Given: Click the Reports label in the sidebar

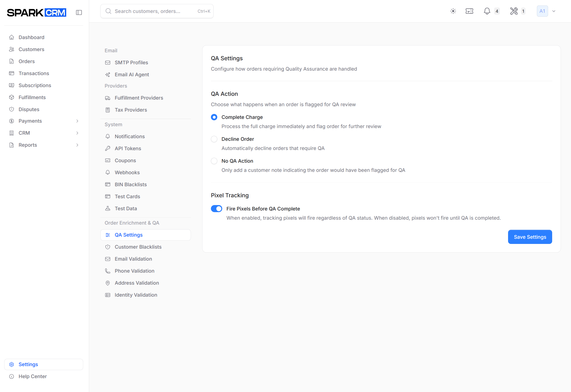Looking at the screenshot, I should coord(28,145).
